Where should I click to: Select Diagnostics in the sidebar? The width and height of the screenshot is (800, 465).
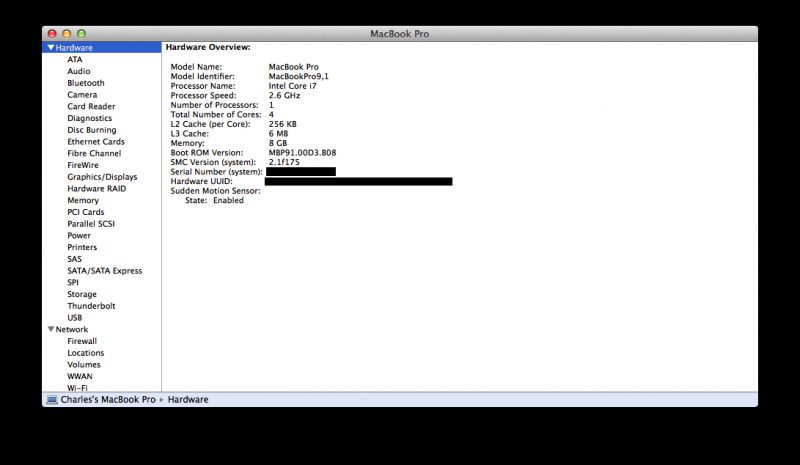coord(89,118)
